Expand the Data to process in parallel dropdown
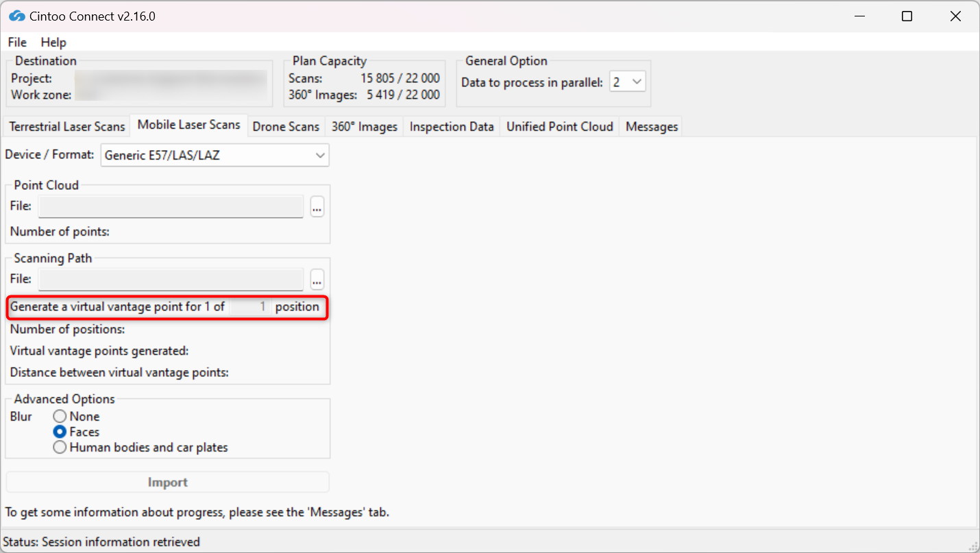This screenshot has height=553, width=980. click(627, 82)
